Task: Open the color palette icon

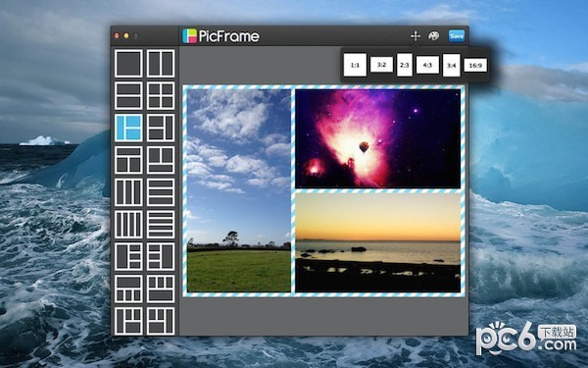Action: [434, 36]
